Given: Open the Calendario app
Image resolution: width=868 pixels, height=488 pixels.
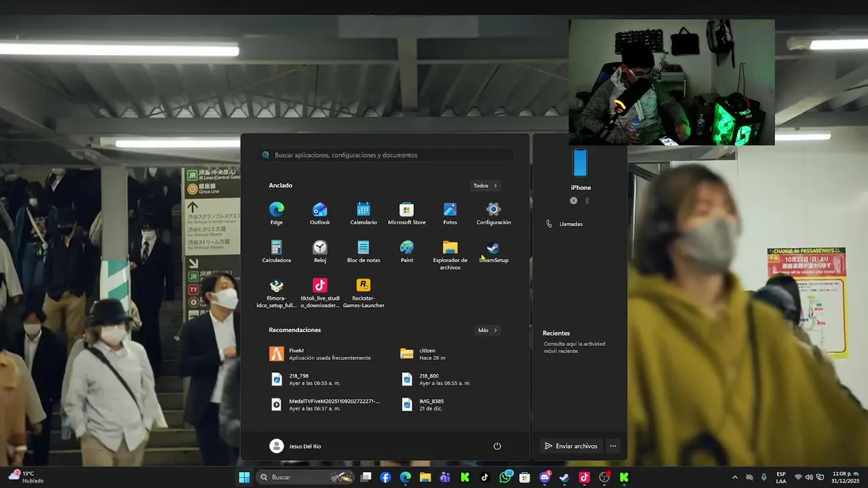Looking at the screenshot, I should pyautogui.click(x=363, y=213).
